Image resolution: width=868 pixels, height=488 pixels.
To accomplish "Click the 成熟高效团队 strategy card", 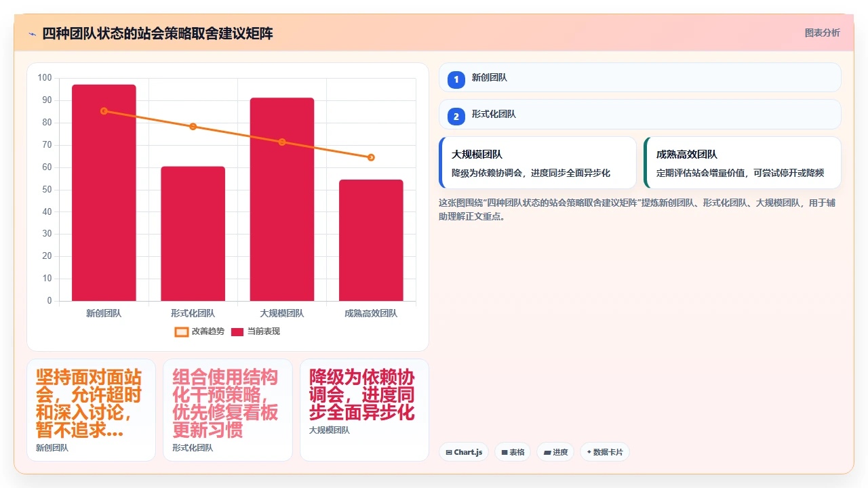I will (x=743, y=163).
